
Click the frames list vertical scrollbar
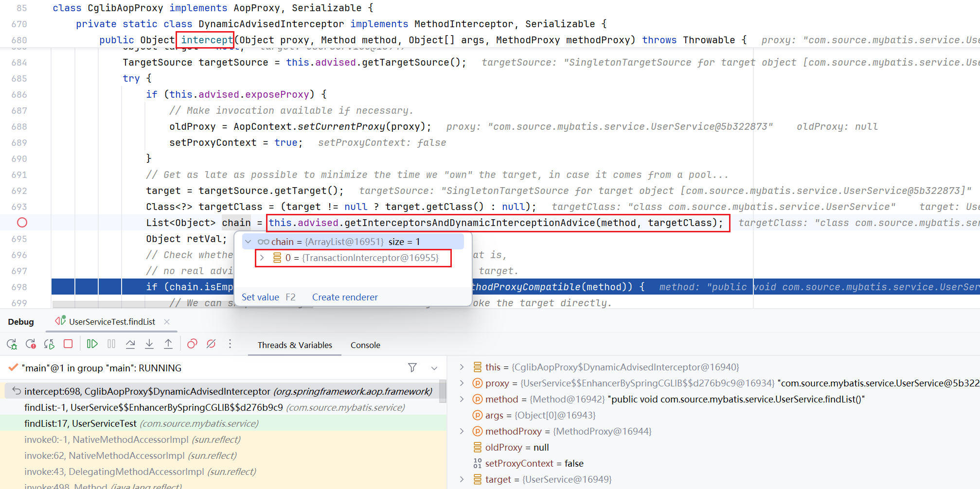(443, 391)
